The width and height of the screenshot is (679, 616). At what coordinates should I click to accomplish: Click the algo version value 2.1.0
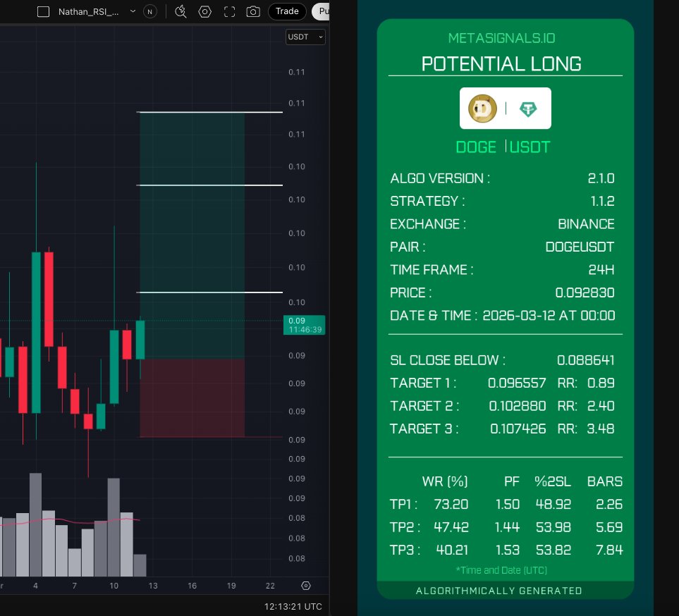[601, 178]
